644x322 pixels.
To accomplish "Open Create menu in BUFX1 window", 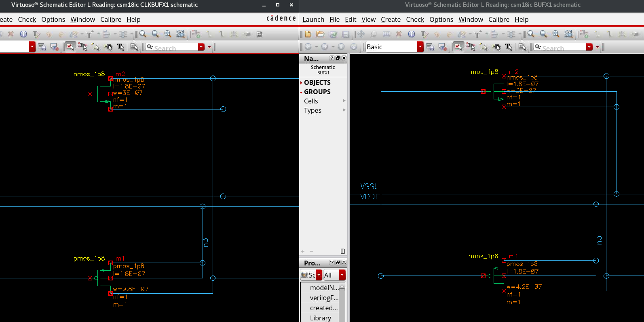I will coord(391,19).
